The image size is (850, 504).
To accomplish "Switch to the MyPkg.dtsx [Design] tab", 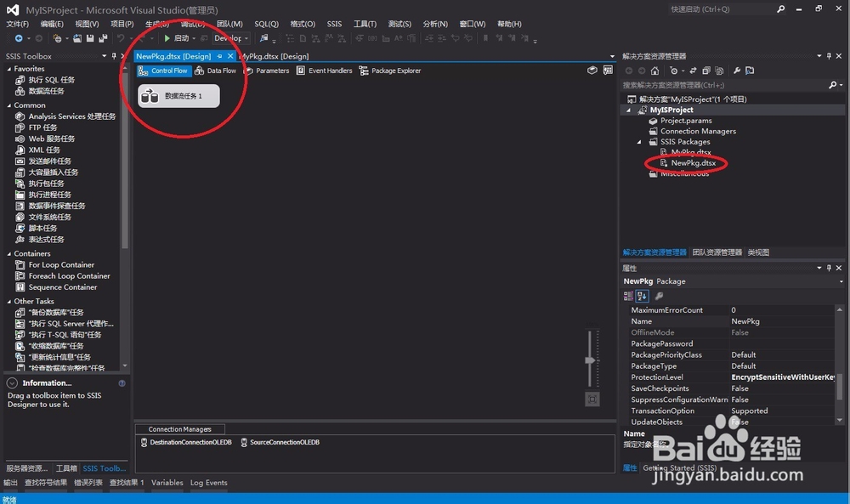I will click(275, 56).
